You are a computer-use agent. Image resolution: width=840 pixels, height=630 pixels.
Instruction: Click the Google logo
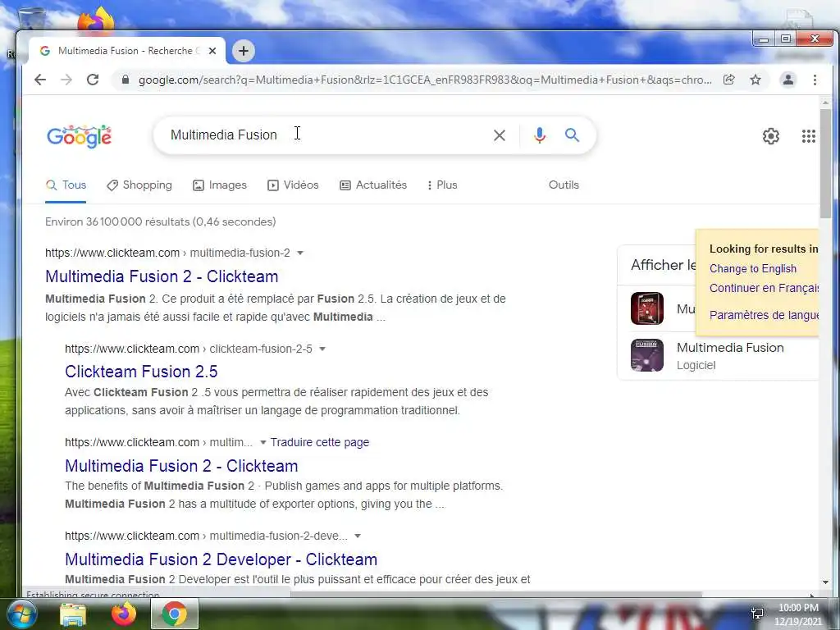[x=80, y=136]
